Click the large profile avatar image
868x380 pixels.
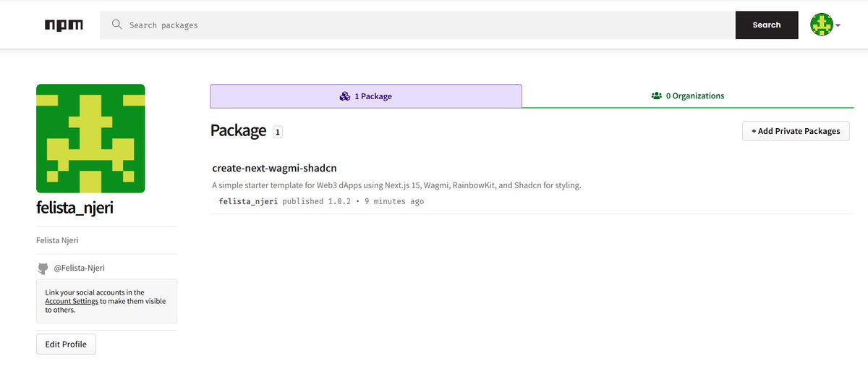point(90,138)
